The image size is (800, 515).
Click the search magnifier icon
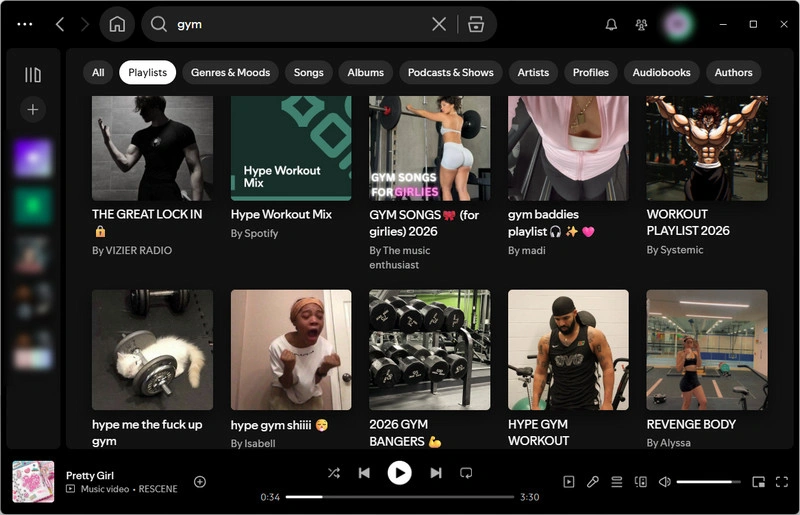(159, 24)
